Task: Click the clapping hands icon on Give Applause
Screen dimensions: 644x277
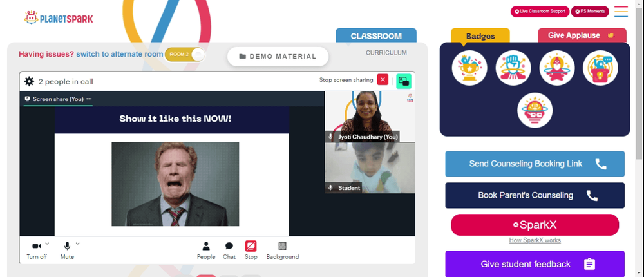Action: [611, 35]
